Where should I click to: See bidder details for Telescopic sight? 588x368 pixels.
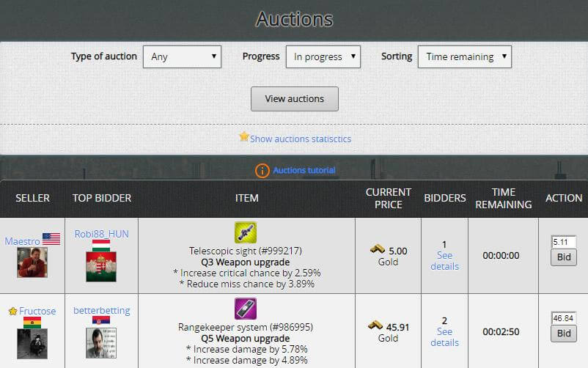coord(444,261)
